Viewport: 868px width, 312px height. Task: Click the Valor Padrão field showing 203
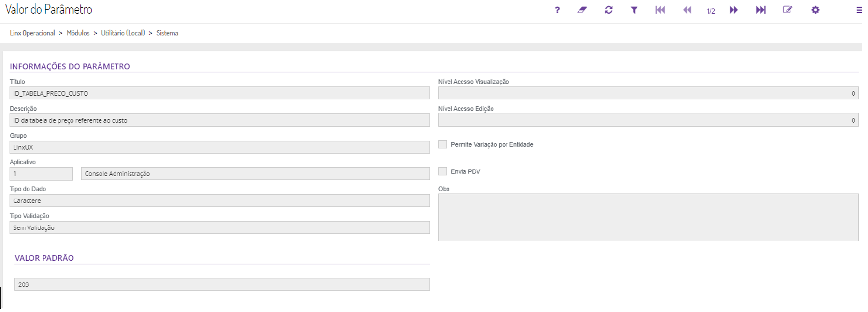click(222, 284)
